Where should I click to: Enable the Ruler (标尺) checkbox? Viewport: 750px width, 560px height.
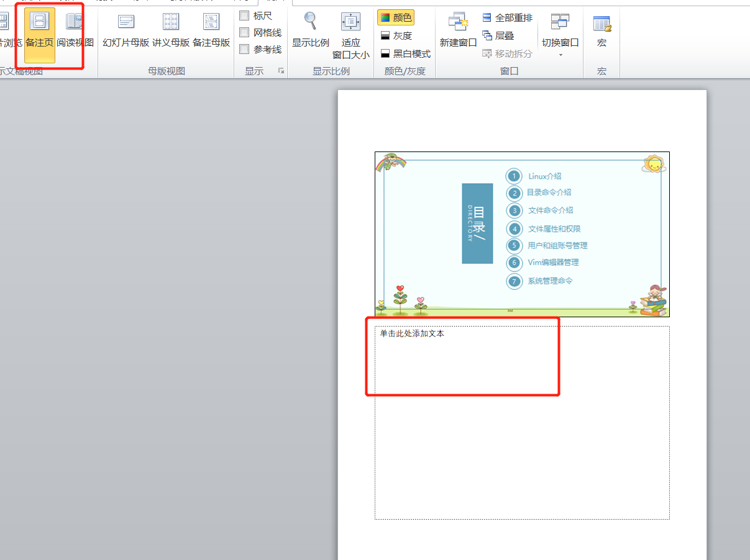pos(245,16)
